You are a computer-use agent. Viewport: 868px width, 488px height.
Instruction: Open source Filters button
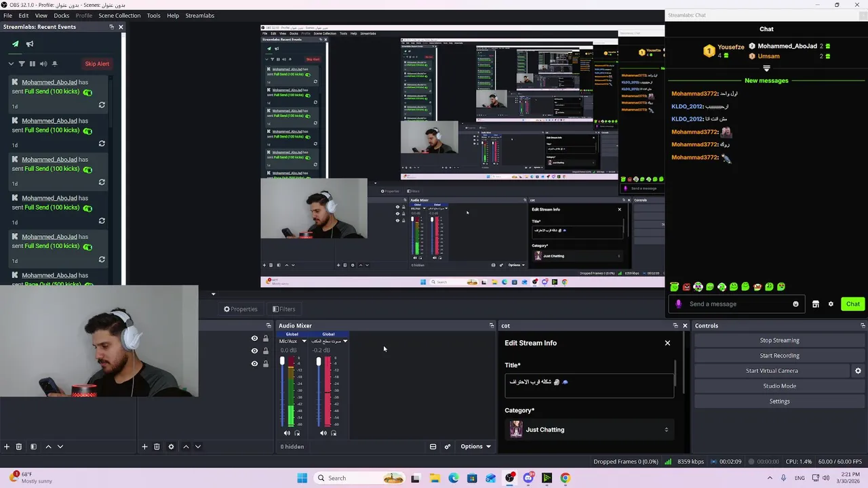(x=283, y=309)
